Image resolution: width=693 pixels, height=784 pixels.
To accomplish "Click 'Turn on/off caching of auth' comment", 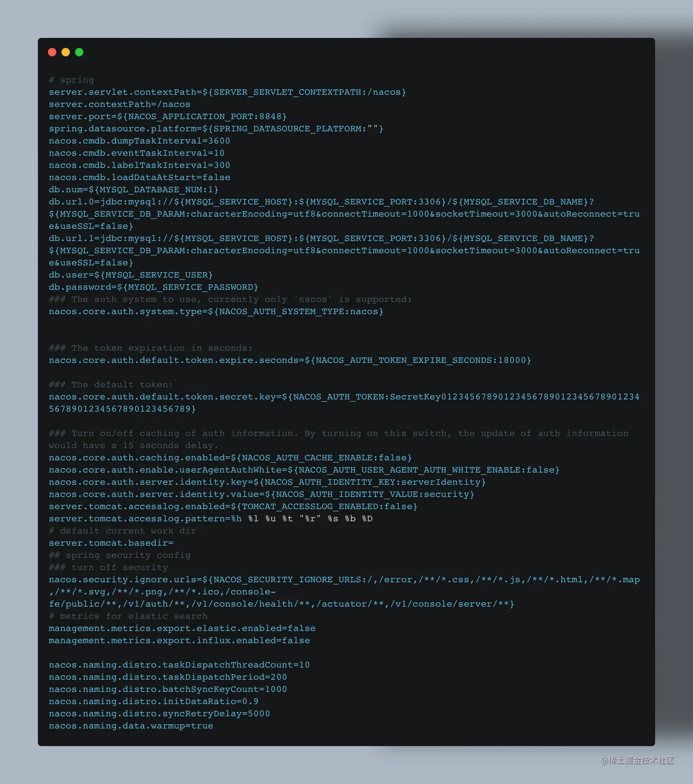I will (x=339, y=439).
